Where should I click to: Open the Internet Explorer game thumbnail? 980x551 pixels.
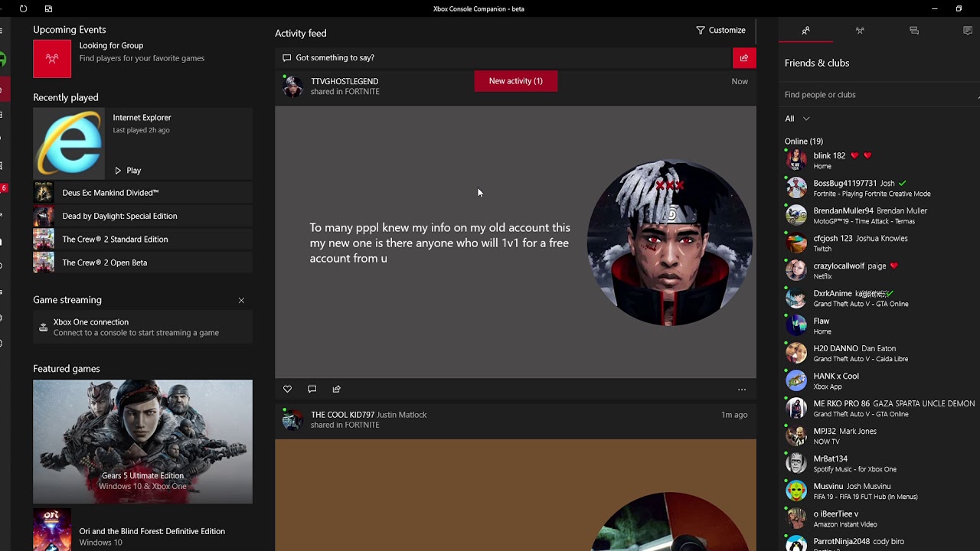tap(69, 144)
